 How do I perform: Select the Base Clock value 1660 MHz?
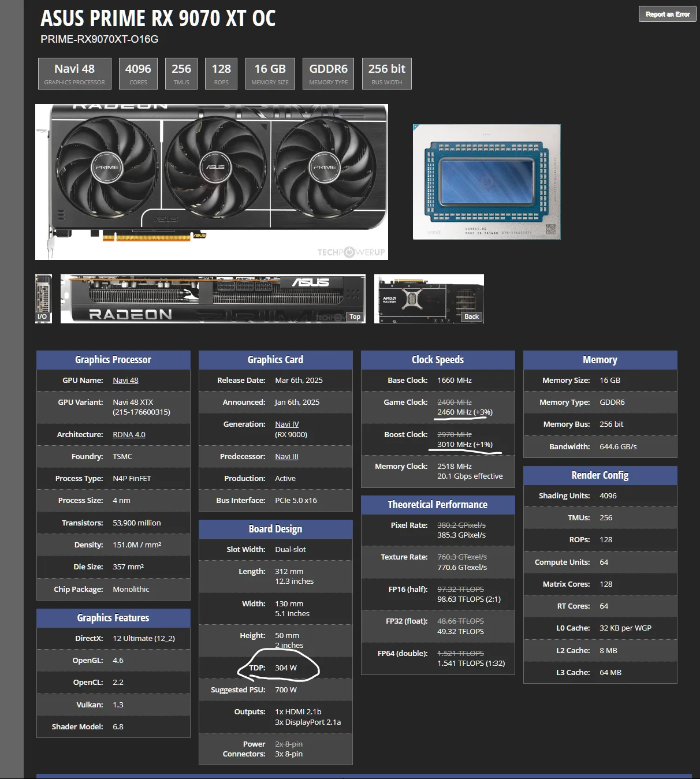point(455,380)
